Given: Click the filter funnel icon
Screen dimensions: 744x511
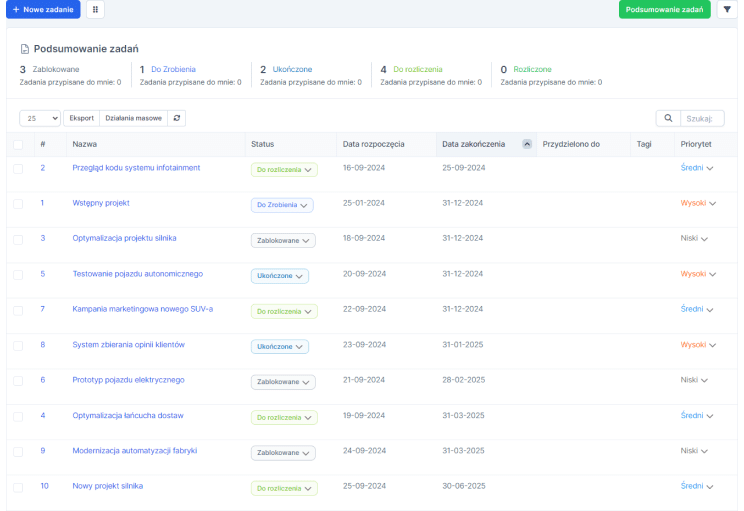Looking at the screenshot, I should (727, 10).
